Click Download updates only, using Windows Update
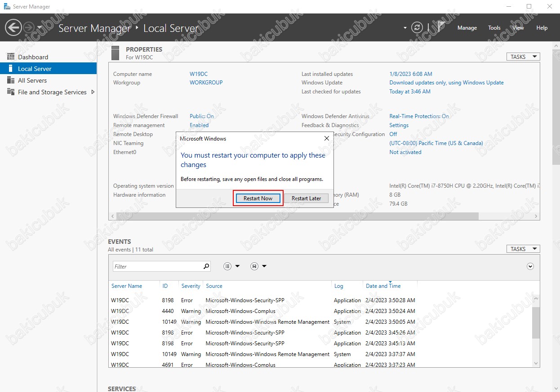560x392 pixels. (x=446, y=83)
